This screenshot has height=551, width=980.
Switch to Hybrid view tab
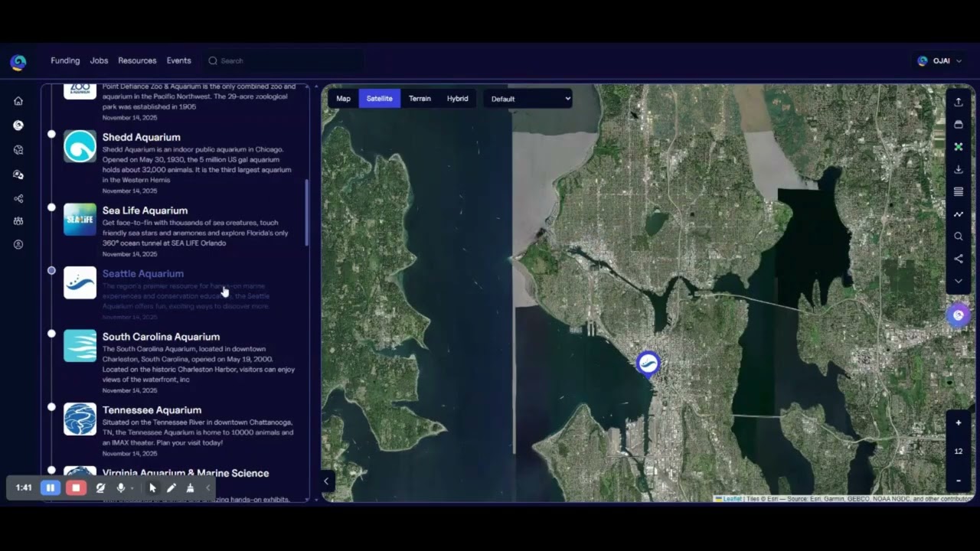tap(457, 99)
